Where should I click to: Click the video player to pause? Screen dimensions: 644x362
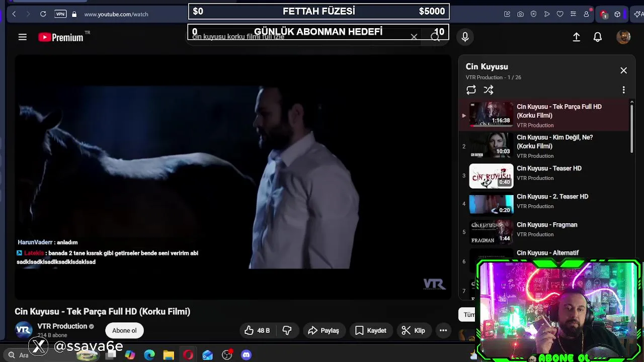(233, 177)
